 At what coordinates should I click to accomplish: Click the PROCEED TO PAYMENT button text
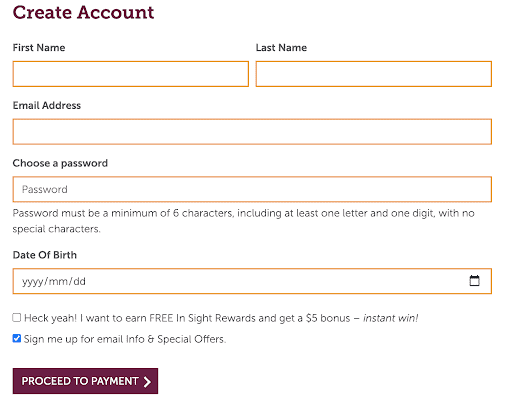tap(80, 381)
